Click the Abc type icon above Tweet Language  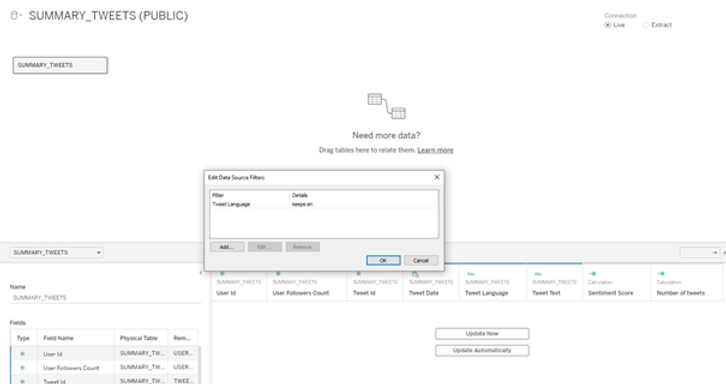click(x=471, y=274)
